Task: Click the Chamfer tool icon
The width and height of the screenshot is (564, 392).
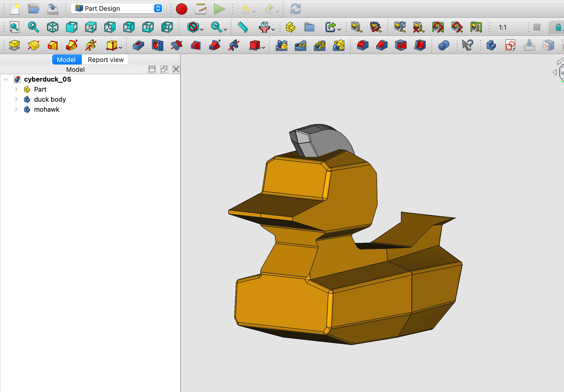Action: coord(382,45)
